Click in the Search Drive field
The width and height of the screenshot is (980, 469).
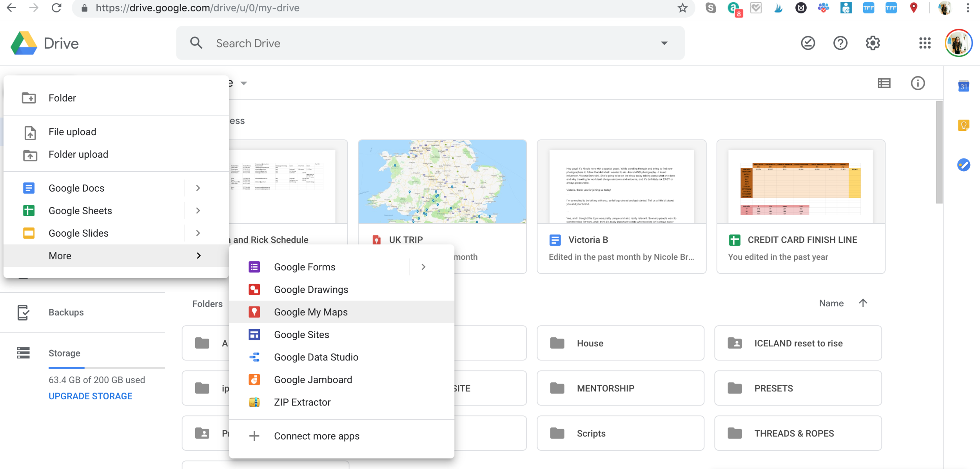point(430,43)
